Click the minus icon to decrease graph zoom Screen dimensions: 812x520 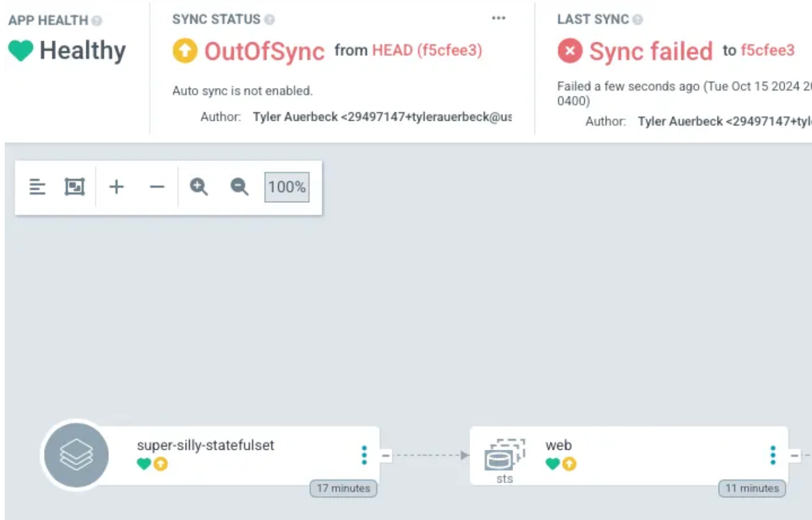click(156, 186)
